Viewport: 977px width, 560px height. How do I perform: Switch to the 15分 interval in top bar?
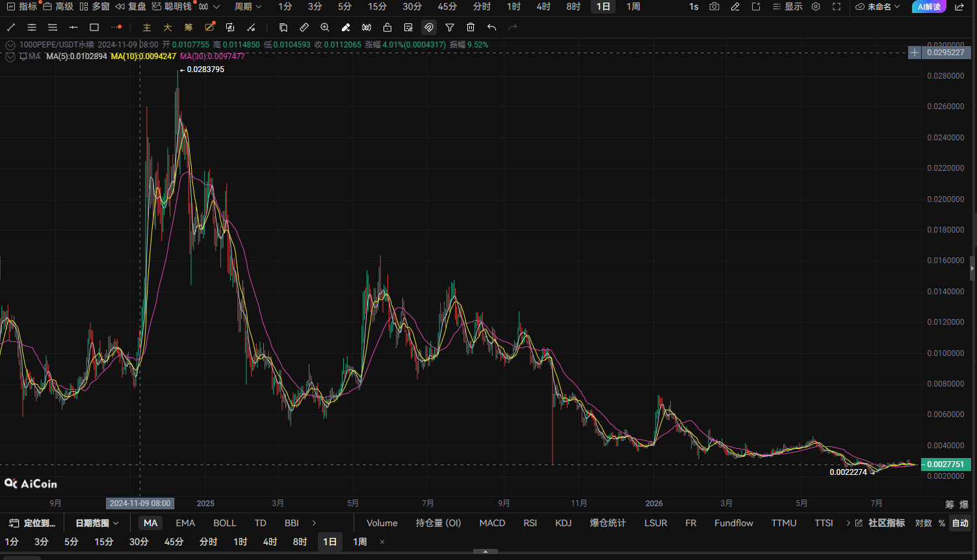point(377,6)
